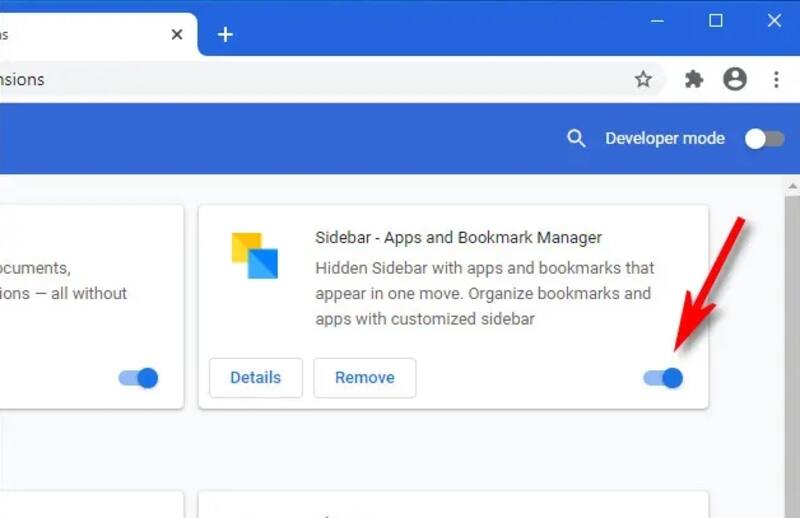800x518 pixels.
Task: Remove the Sidebar extension
Action: point(364,378)
